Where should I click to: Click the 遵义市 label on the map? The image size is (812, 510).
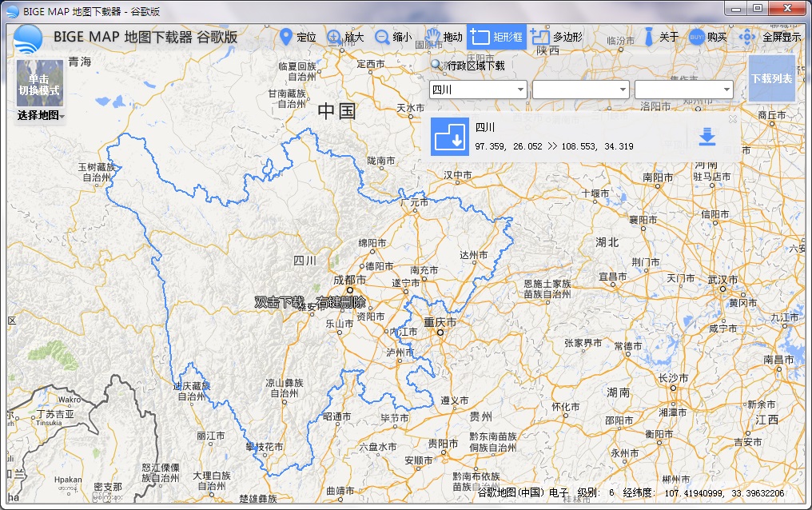point(454,400)
